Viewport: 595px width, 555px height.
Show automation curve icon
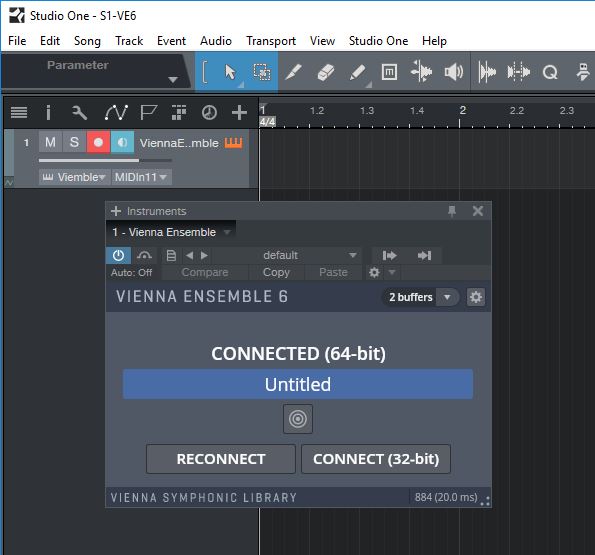[116, 112]
